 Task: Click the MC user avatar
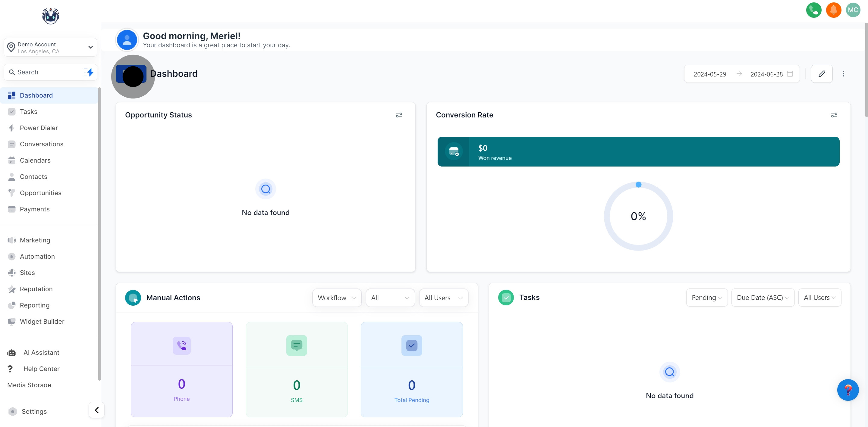(x=853, y=10)
